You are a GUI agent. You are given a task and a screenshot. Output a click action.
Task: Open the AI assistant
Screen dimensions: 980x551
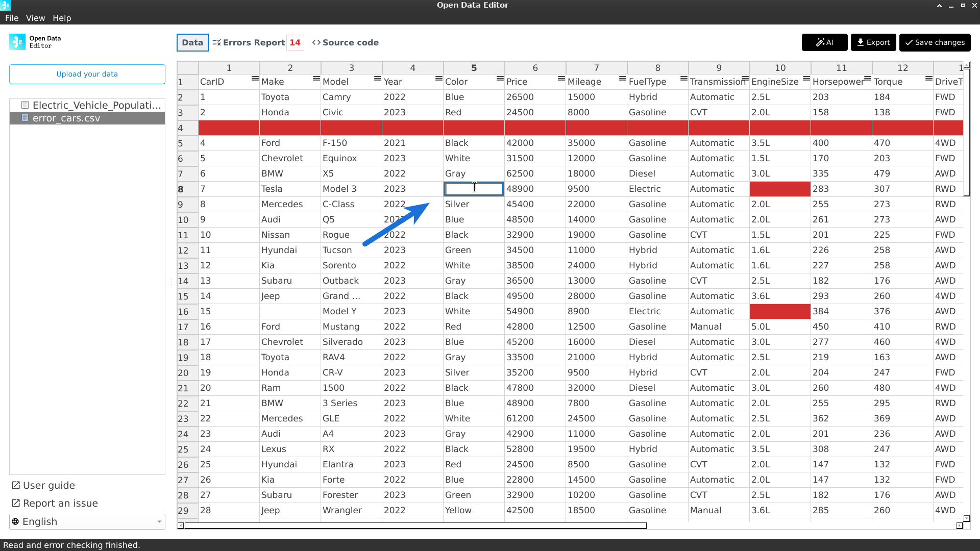click(824, 42)
